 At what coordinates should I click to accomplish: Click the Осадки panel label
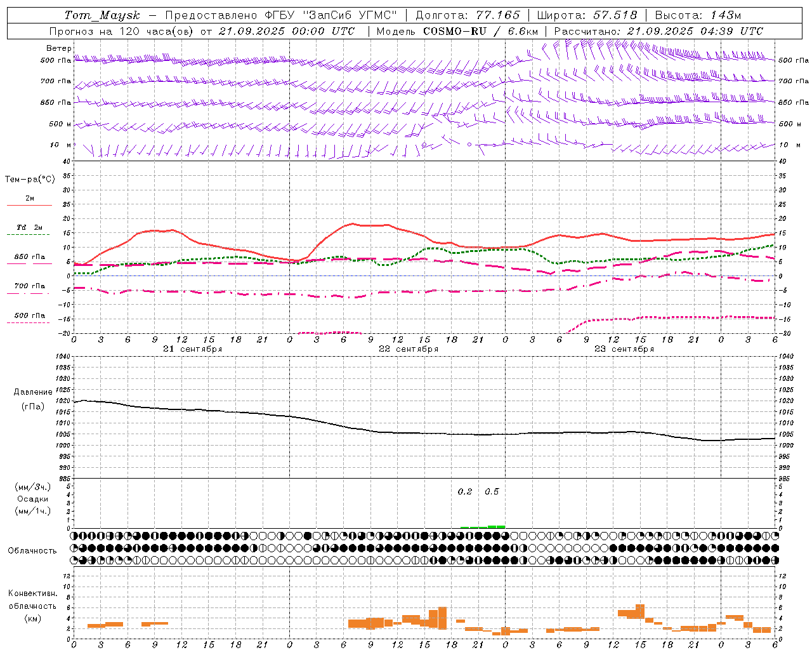33,499
